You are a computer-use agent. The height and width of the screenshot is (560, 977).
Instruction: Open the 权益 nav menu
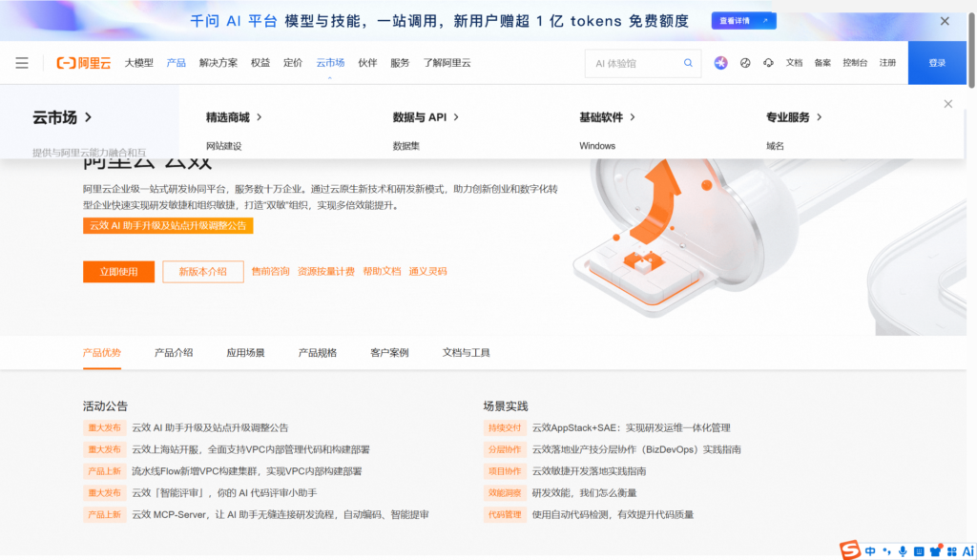(x=260, y=63)
